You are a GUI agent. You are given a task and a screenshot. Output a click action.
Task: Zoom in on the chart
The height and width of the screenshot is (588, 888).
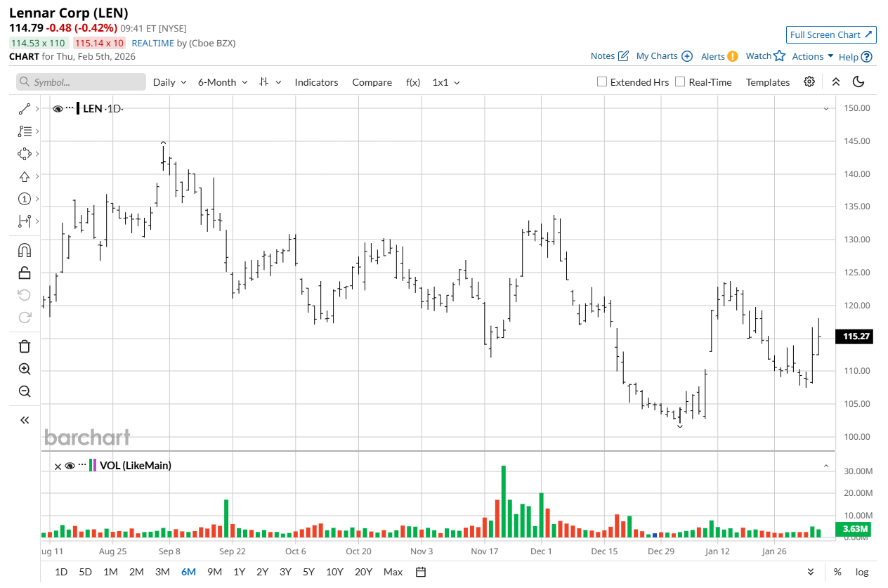[x=25, y=369]
